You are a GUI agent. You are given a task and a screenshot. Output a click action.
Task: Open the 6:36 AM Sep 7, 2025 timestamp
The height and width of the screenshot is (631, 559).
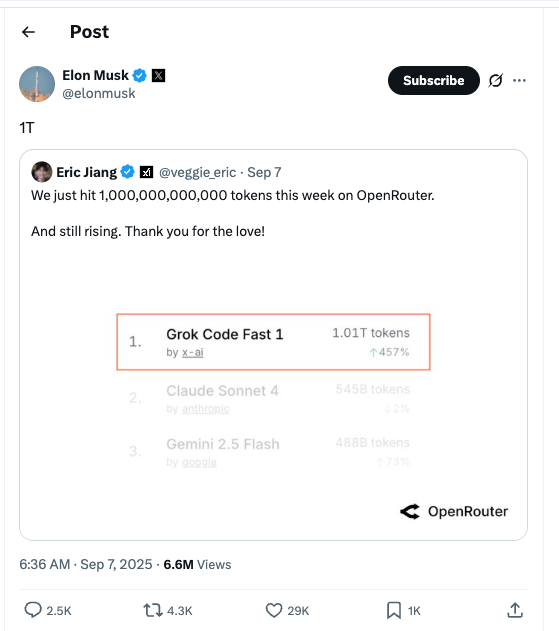pos(86,564)
